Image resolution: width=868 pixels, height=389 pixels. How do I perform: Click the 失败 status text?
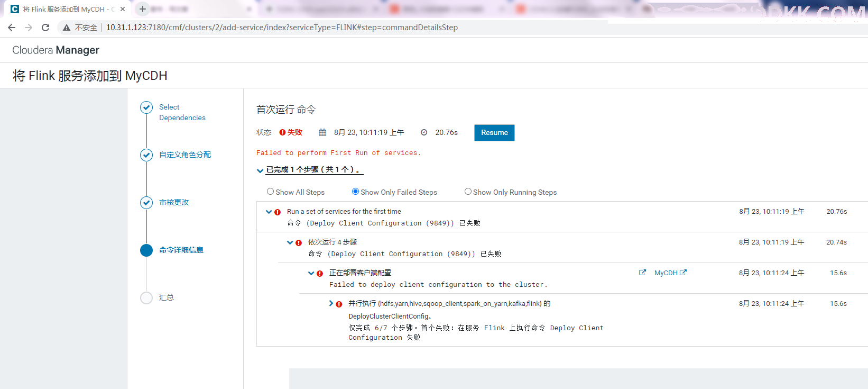295,132
